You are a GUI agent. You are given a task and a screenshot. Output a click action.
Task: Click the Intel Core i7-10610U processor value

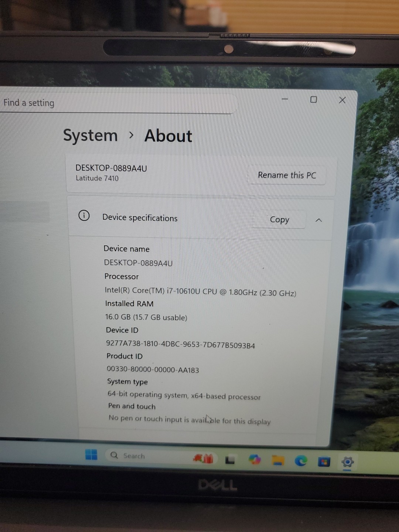pos(200,291)
